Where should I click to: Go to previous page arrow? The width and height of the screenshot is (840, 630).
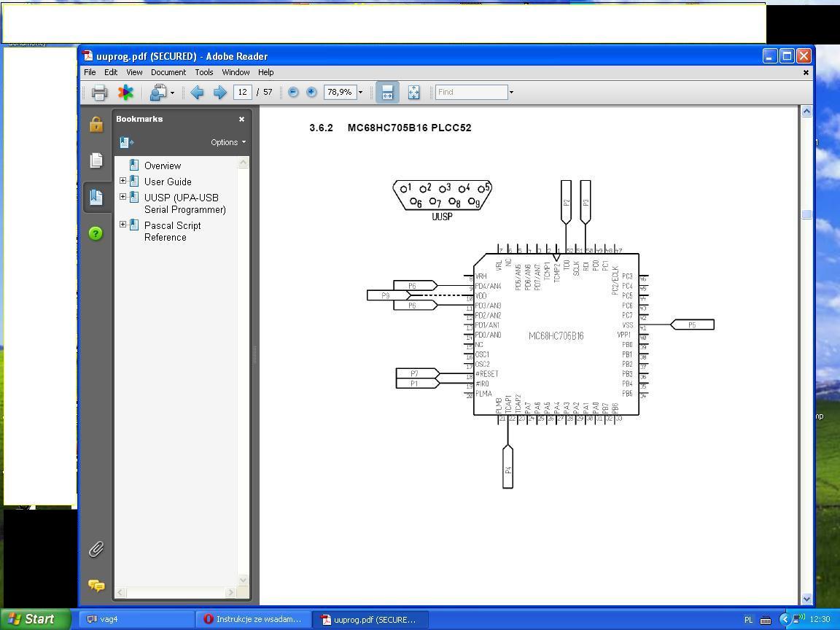[x=197, y=93]
